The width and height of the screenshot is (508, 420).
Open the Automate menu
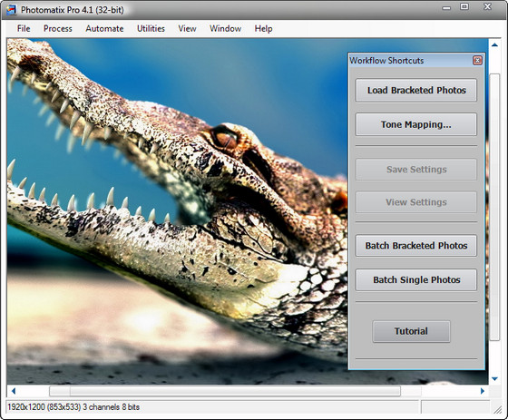pyautogui.click(x=104, y=28)
